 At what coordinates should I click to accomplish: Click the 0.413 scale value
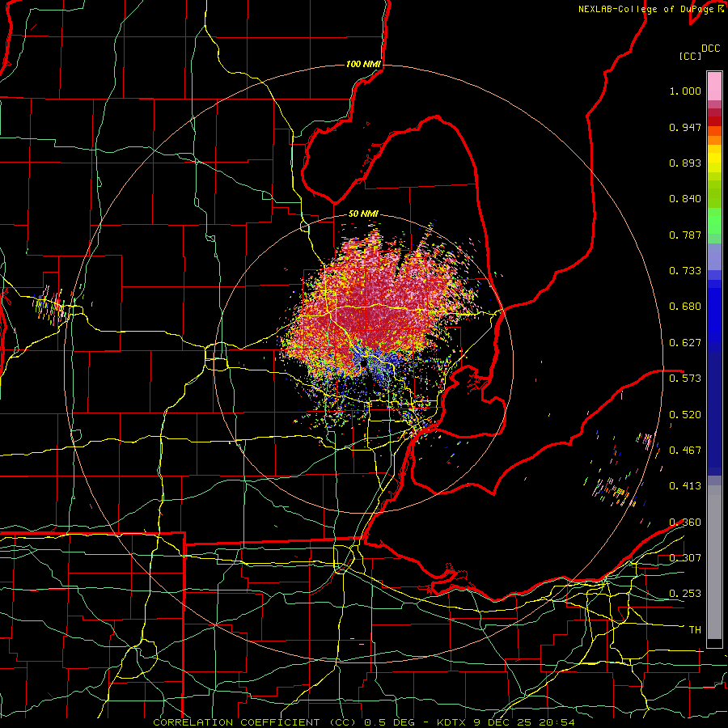(685, 486)
